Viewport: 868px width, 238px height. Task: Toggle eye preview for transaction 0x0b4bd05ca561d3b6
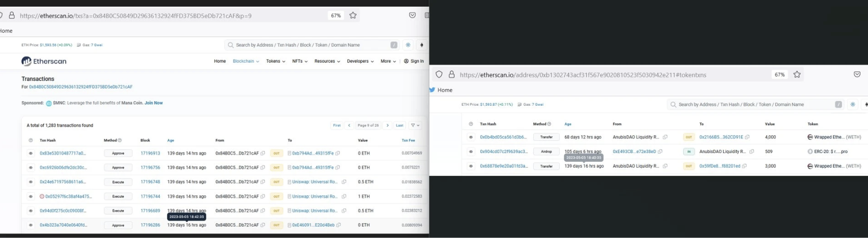pos(471,137)
